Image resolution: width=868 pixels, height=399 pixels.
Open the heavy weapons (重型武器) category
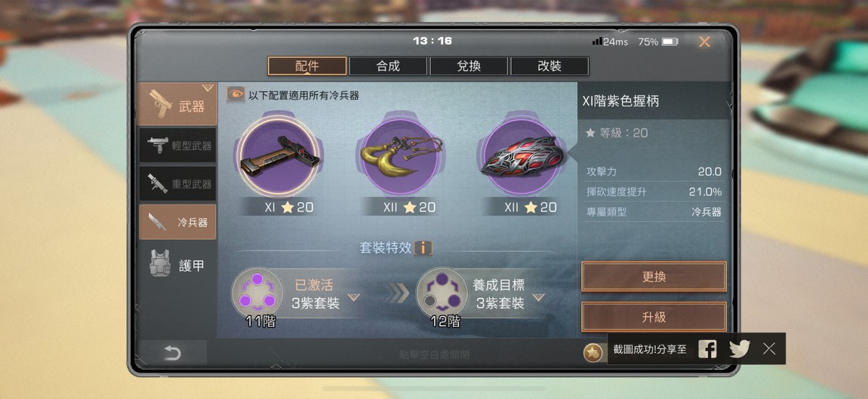177,184
